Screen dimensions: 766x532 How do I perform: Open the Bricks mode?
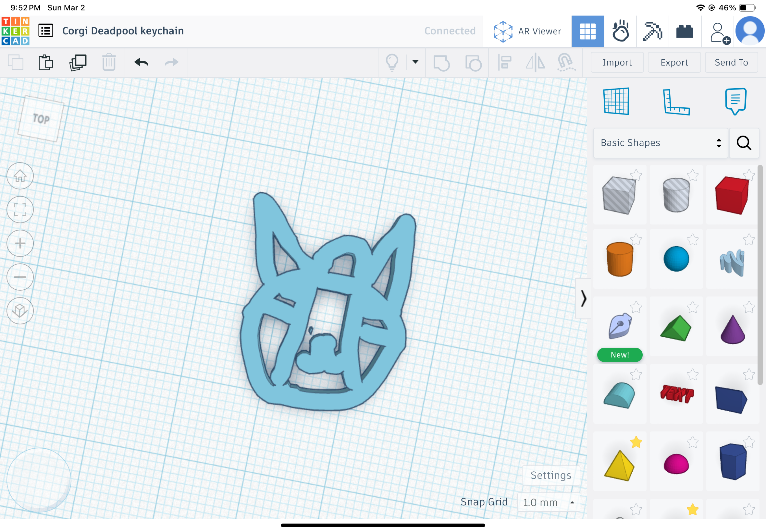(685, 31)
